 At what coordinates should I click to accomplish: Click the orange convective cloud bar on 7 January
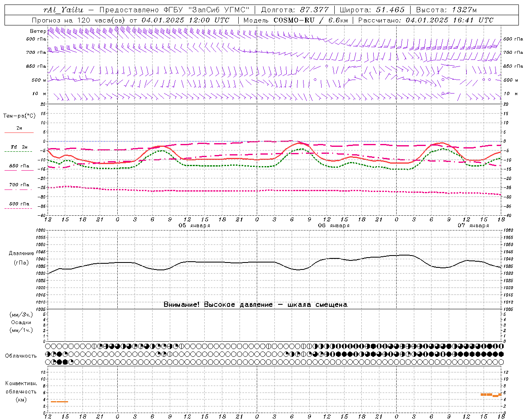coord(491,395)
